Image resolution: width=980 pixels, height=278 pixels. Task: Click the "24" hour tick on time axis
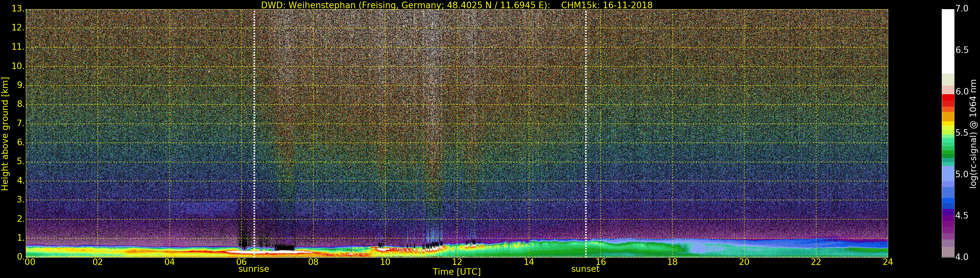click(888, 262)
